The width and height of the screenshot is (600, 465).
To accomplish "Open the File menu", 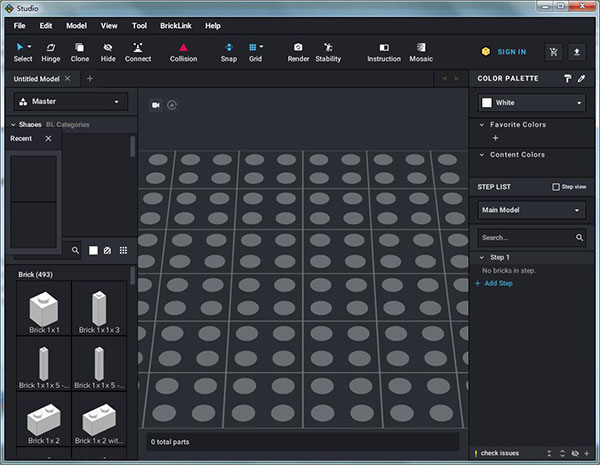I will click(20, 26).
